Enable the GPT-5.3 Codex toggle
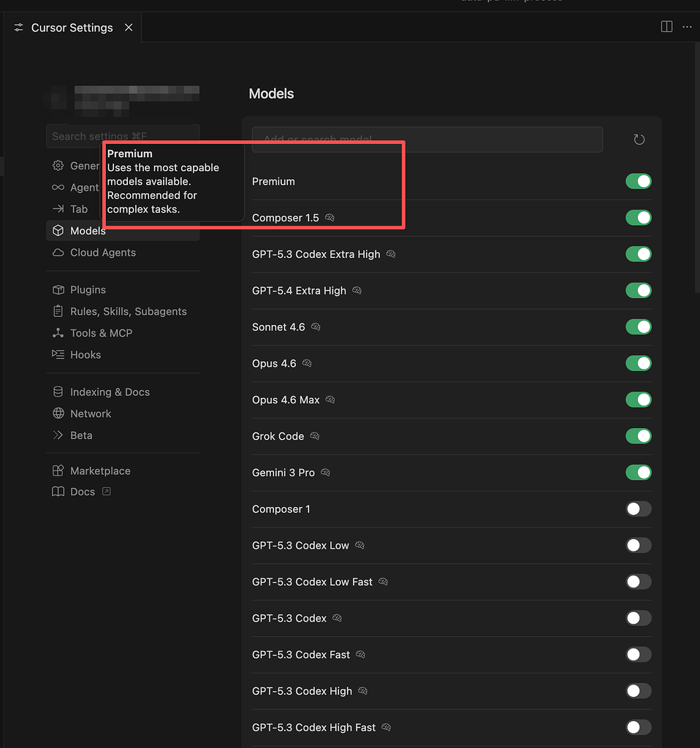700x748 pixels. [x=639, y=618]
